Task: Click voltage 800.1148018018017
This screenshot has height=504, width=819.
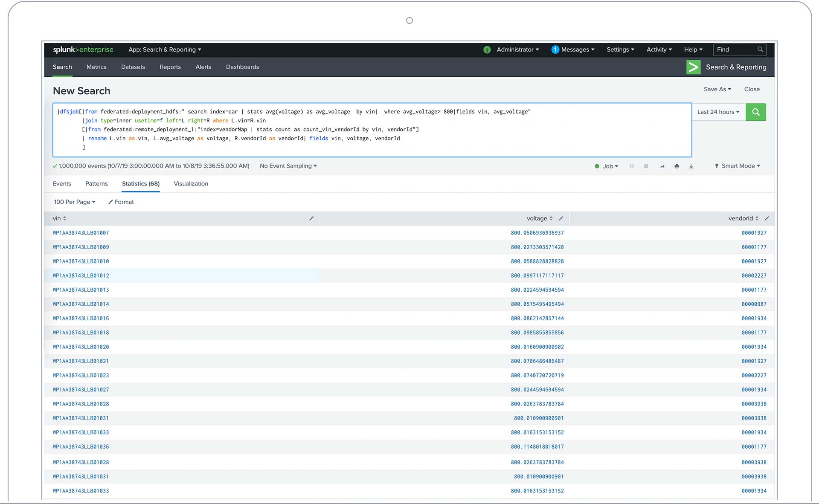Action: pyautogui.click(x=537, y=446)
